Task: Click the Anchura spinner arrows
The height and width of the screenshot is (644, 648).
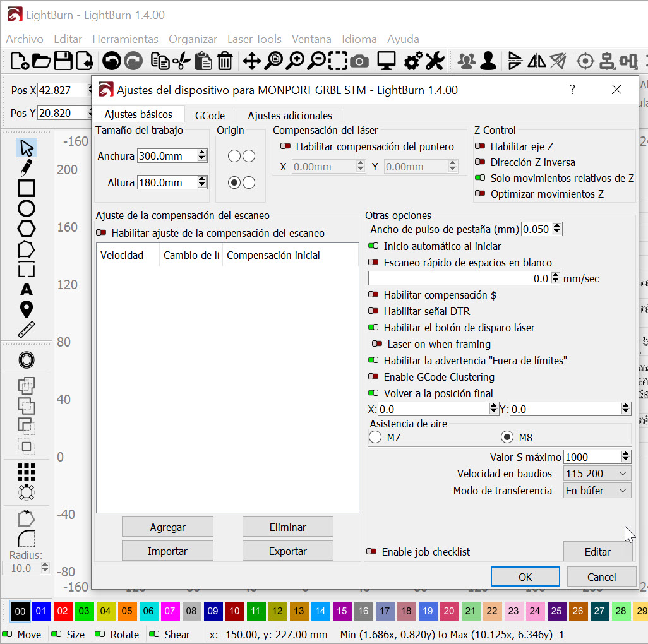Action: [x=202, y=156]
